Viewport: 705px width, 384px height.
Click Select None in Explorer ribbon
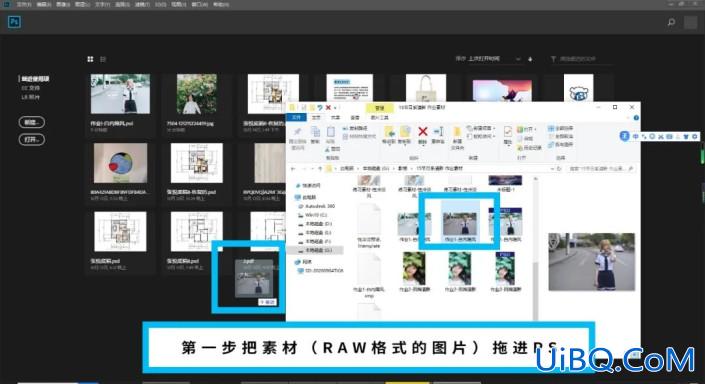tap(561, 136)
